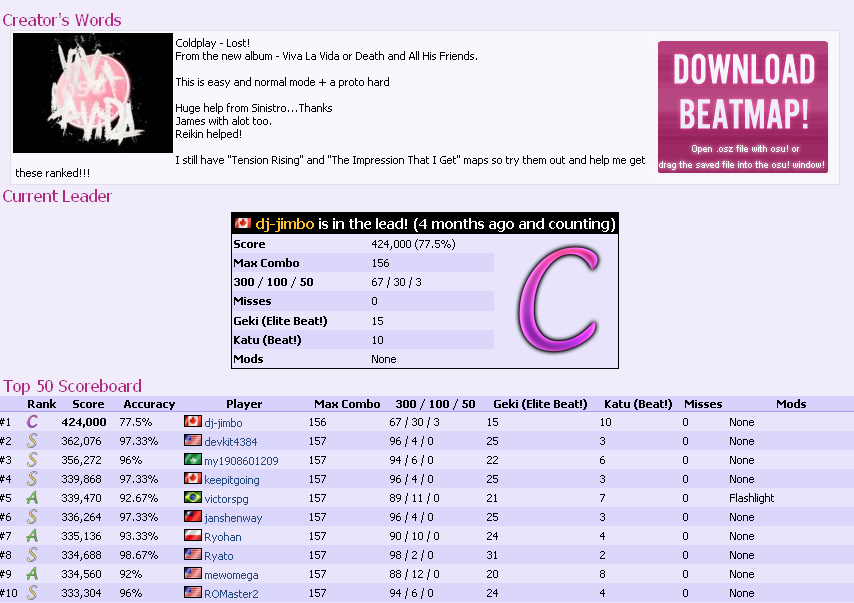Click the Creator's Words heading
The width and height of the screenshot is (854, 603).
tap(62, 20)
